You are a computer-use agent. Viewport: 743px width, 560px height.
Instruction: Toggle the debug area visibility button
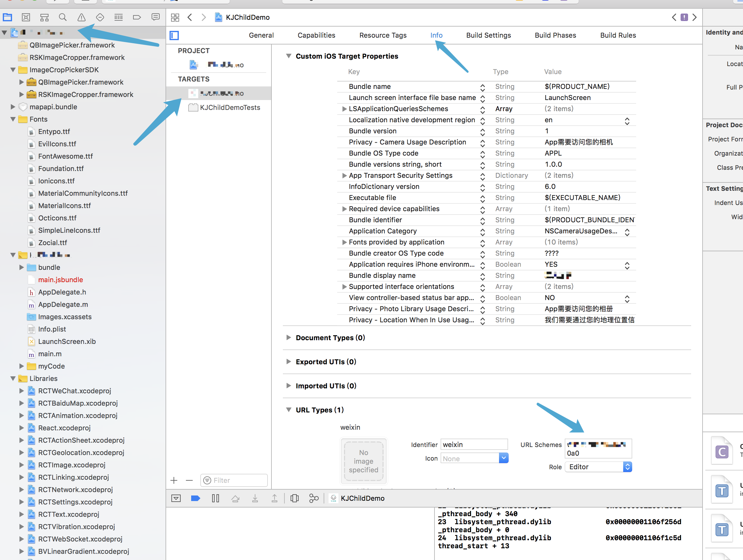176,498
